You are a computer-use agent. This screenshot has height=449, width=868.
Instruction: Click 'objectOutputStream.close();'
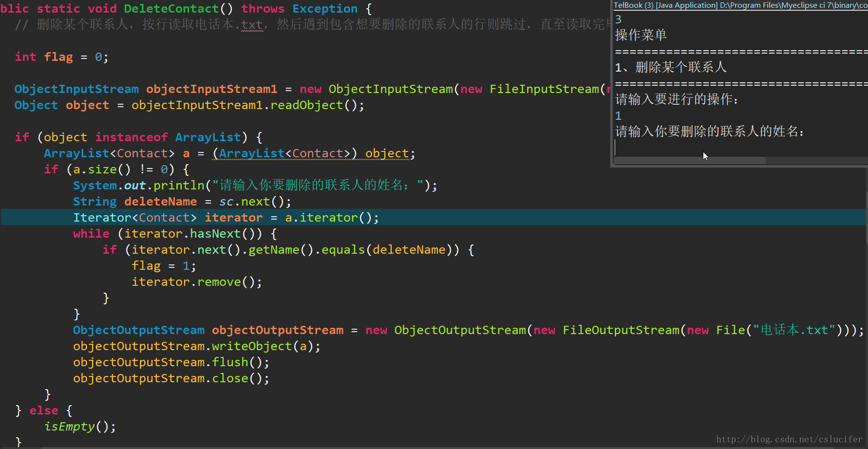(x=171, y=378)
